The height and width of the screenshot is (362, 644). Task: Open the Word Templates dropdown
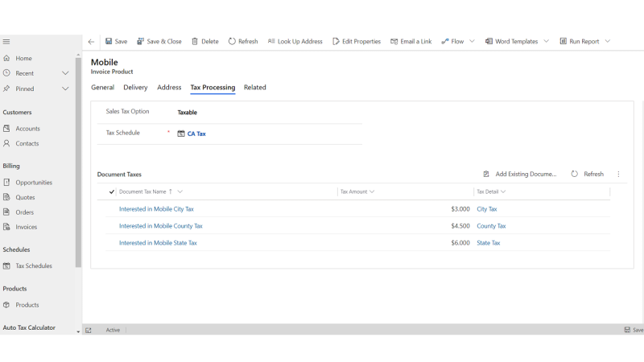click(x=546, y=41)
